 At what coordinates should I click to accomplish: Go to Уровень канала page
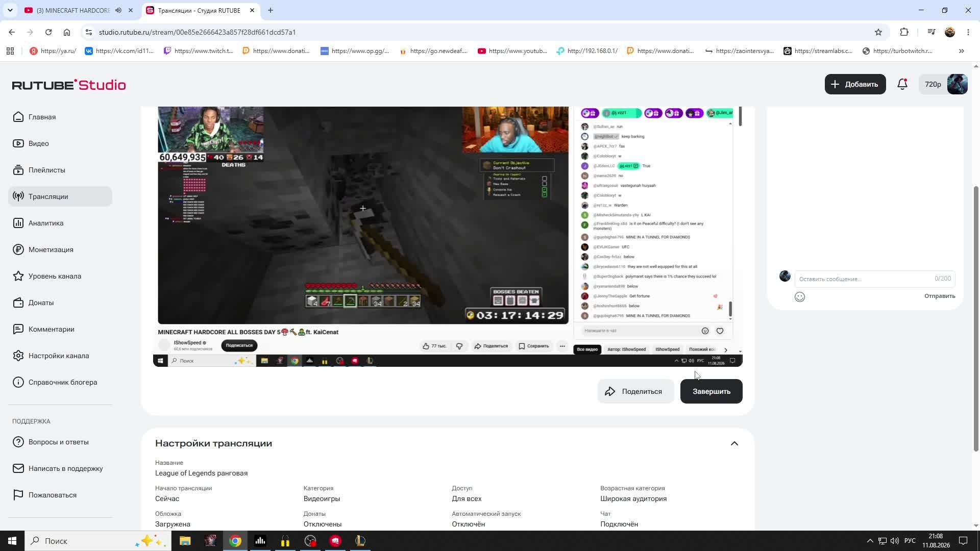[60, 276]
